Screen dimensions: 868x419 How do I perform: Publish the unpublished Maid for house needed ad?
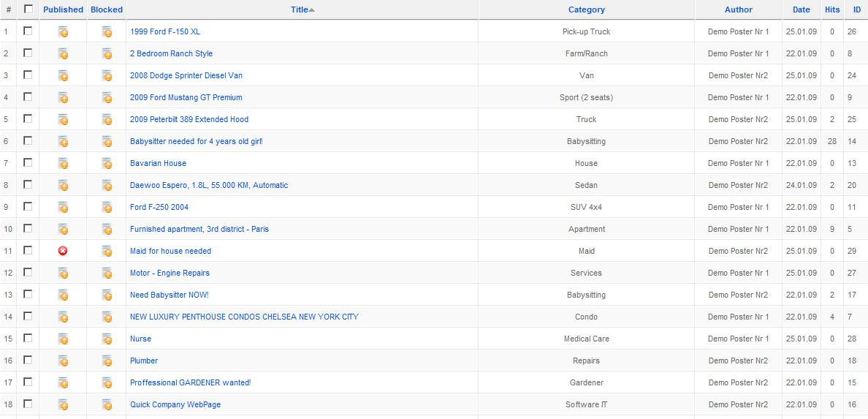[63, 251]
